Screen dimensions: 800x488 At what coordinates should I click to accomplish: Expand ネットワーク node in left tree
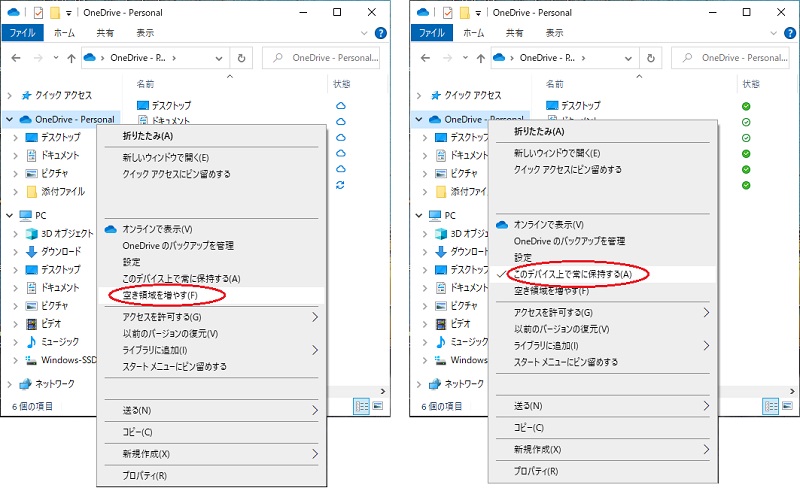coord(9,384)
